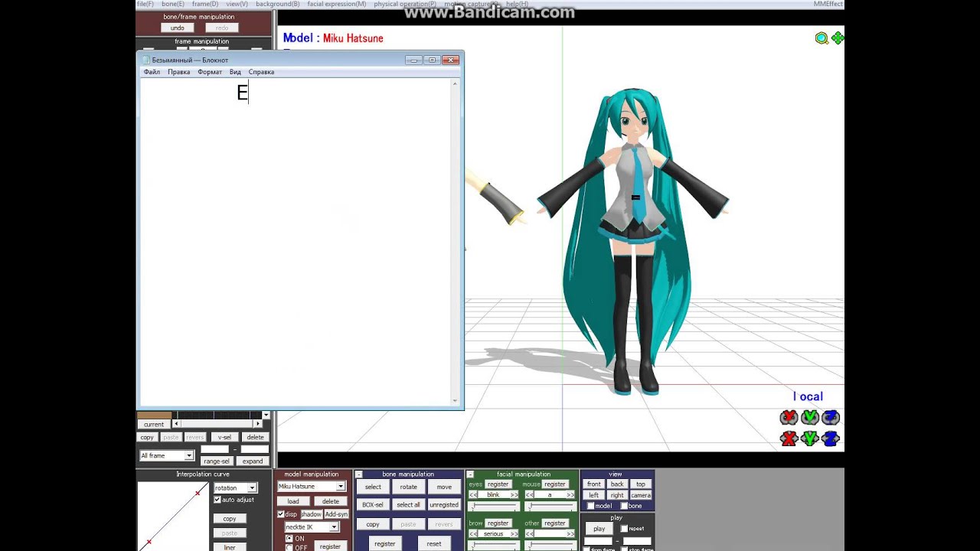Click the undo button
This screenshot has height=551, width=980.
coord(178,28)
